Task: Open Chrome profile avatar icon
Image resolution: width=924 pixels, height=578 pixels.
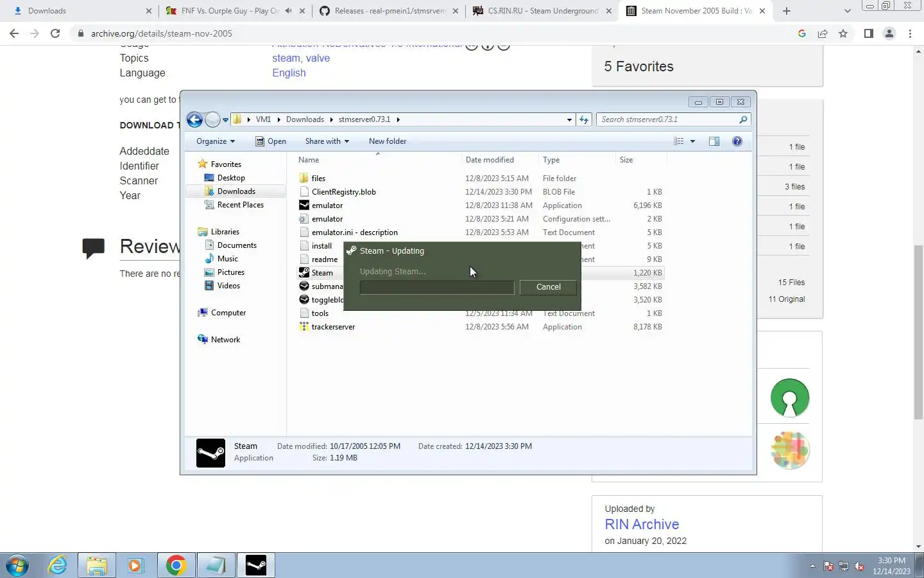Action: click(889, 33)
